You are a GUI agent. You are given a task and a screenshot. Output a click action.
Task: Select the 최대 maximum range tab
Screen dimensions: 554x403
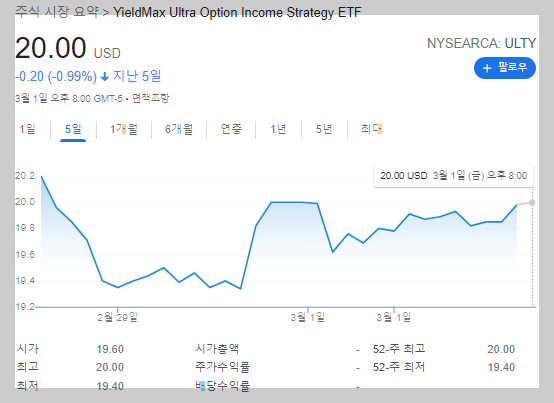(371, 129)
